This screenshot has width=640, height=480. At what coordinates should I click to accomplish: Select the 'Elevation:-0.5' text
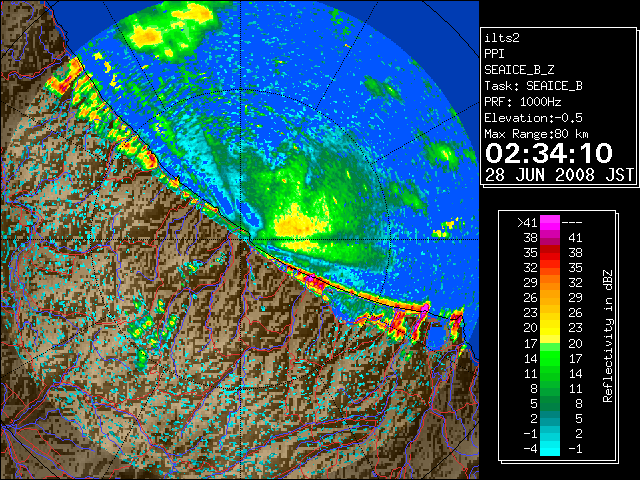[x=533, y=118]
